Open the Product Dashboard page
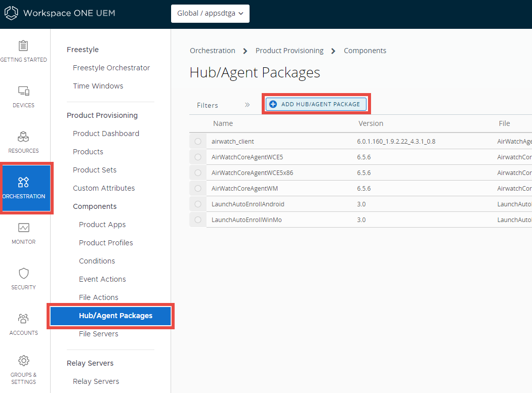The image size is (532, 393). point(106,134)
